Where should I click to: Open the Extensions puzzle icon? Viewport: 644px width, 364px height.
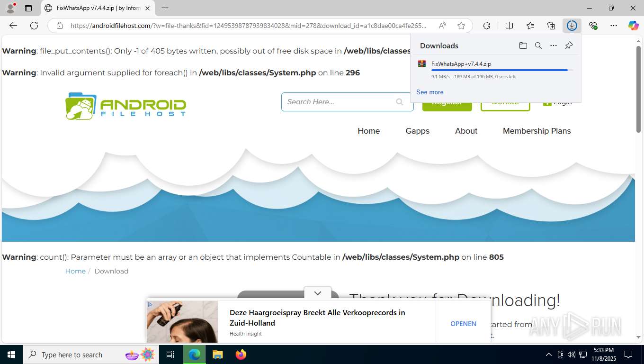click(486, 26)
